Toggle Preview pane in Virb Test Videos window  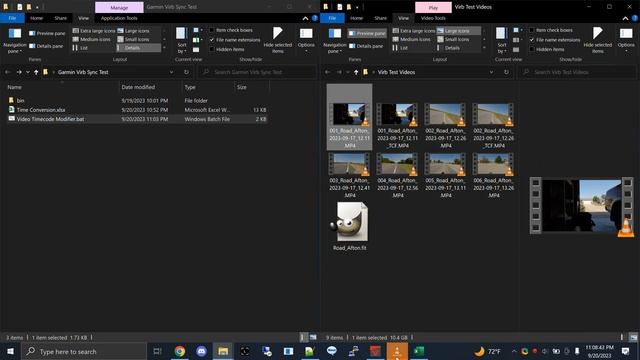367,33
